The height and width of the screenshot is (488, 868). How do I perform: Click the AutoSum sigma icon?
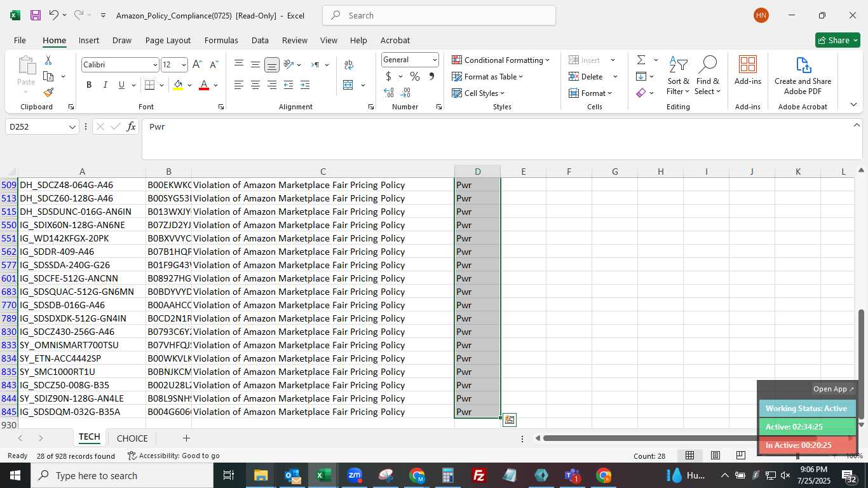coord(641,60)
